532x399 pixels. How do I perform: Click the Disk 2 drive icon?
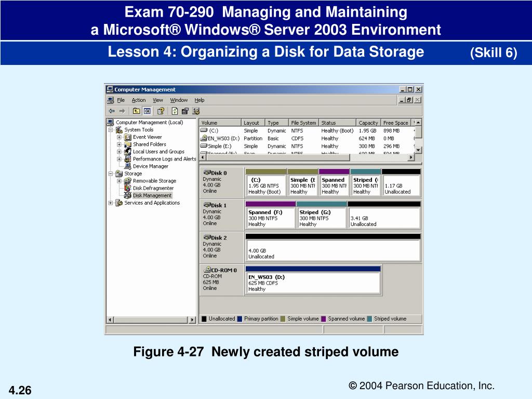[x=207, y=237]
